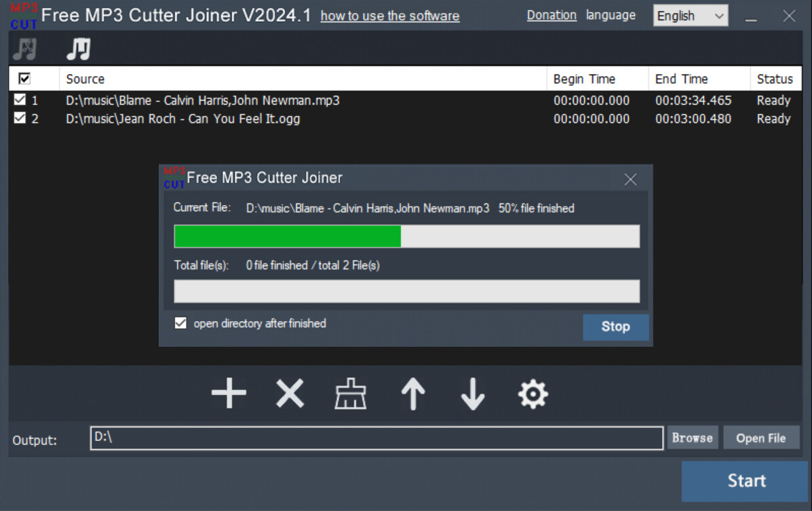Open settings via the gear icon
Image resolution: width=812 pixels, height=511 pixels.
(533, 394)
